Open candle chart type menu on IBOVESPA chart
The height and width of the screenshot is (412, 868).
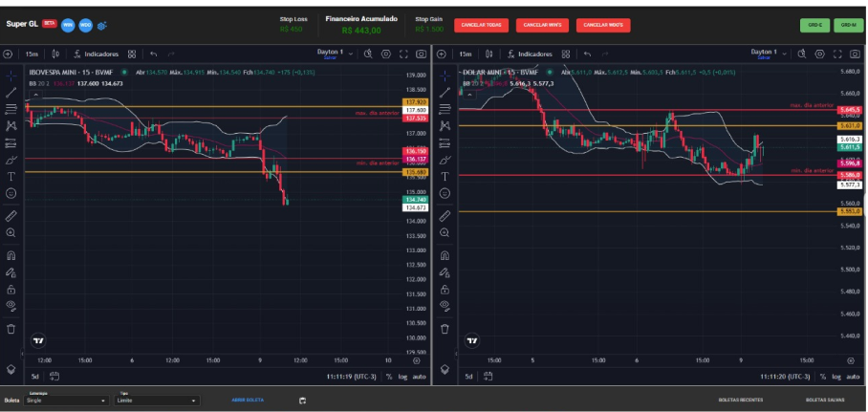55,54
